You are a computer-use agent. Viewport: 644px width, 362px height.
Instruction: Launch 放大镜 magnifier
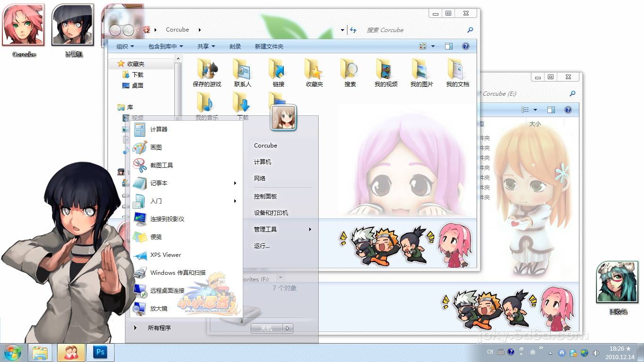(186, 308)
